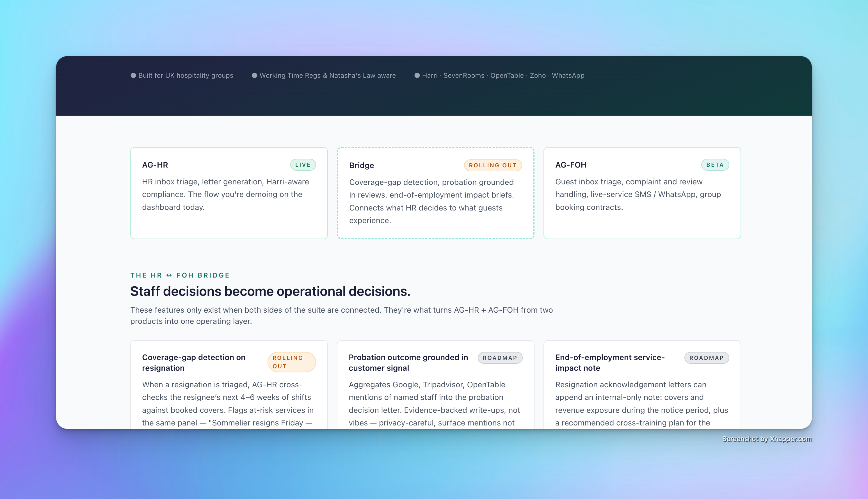This screenshot has height=499, width=868.
Task: Click the 'Built for UK hospitality groups' text
Action: [x=186, y=75]
